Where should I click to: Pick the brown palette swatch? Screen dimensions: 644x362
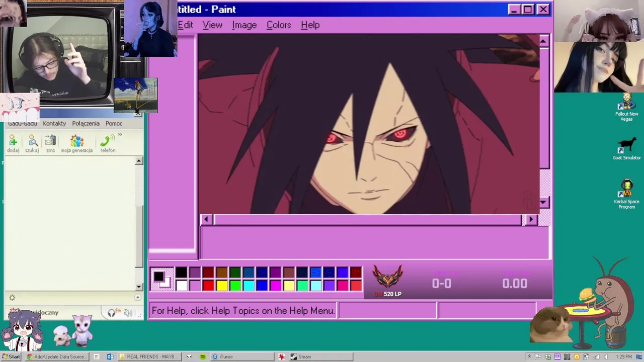pyautogui.click(x=222, y=273)
